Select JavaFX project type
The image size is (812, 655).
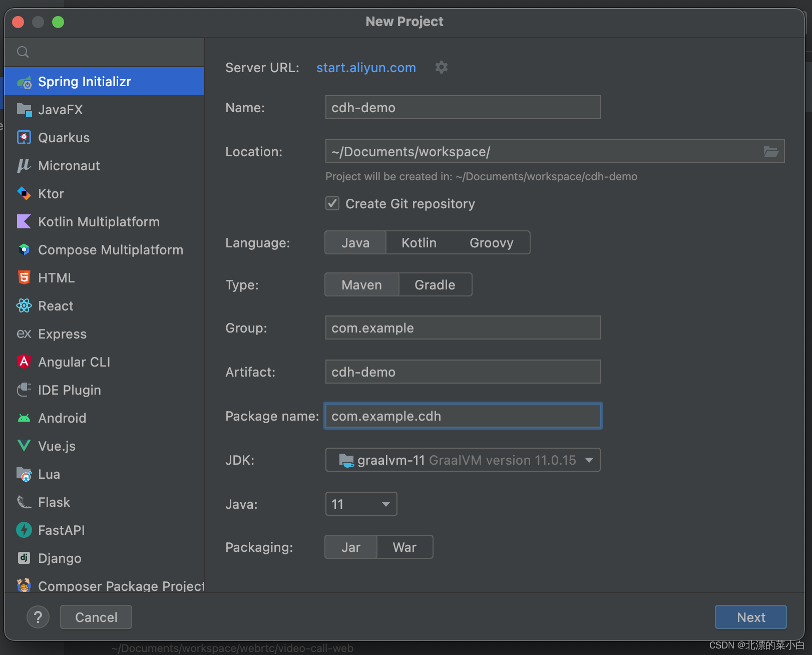coord(104,110)
